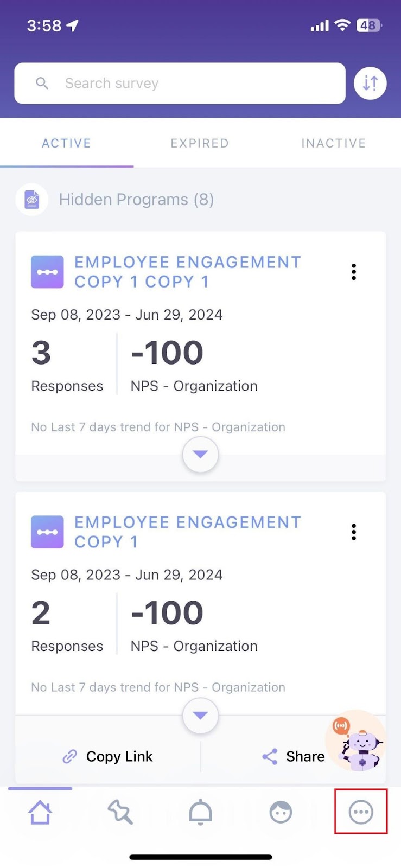Open Hidden Programs (8) list
Image resolution: width=401 pixels, height=868 pixels.
click(x=136, y=200)
